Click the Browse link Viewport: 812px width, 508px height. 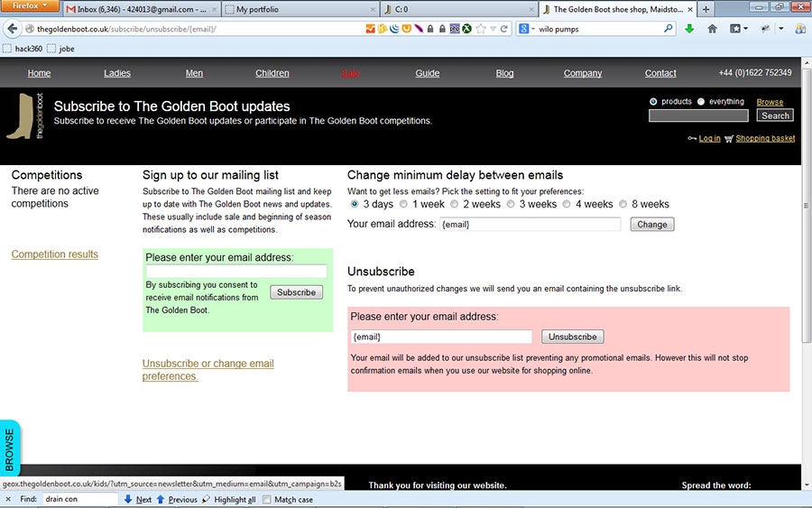770,102
